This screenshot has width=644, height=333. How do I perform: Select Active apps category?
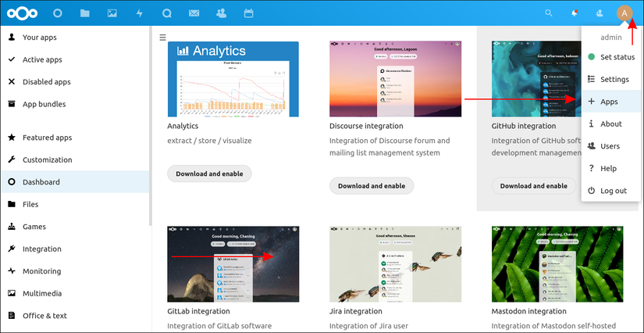click(x=75, y=59)
